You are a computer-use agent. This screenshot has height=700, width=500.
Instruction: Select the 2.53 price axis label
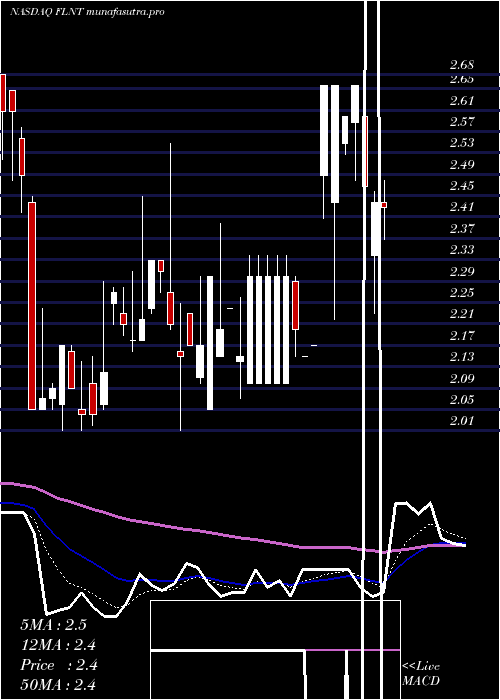(x=462, y=143)
